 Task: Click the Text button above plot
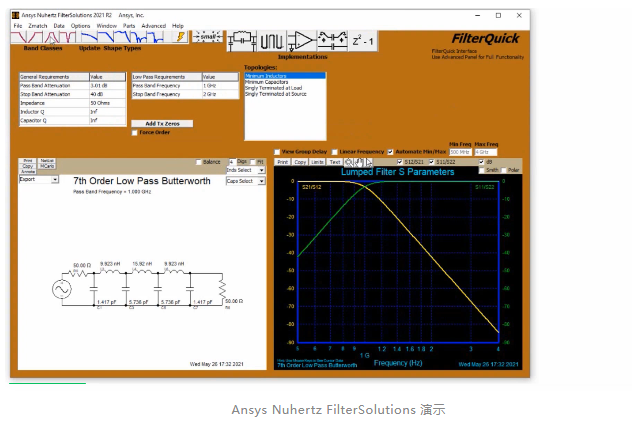pos(335,162)
